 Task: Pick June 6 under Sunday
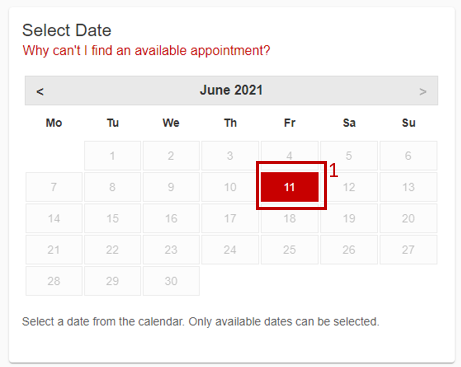pyautogui.click(x=408, y=156)
